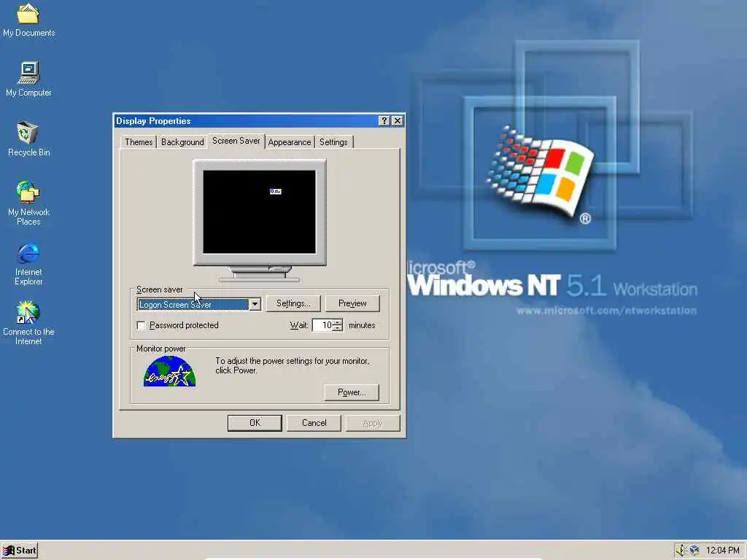
Task: Decrease the Wait minutes spinner
Action: (x=338, y=328)
